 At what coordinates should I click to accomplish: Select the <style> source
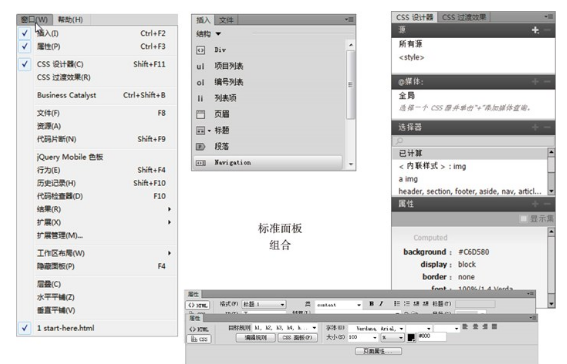click(412, 57)
